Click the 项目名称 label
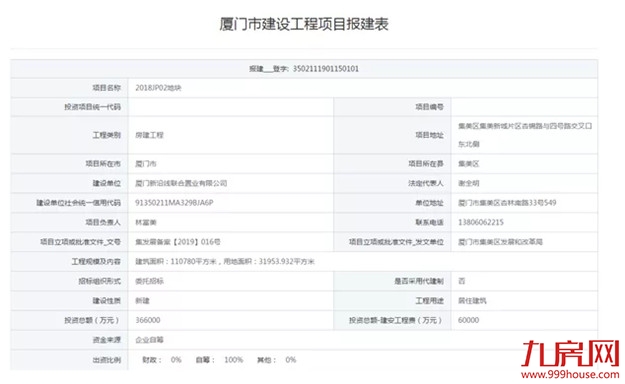The image size is (625, 384). 106,88
